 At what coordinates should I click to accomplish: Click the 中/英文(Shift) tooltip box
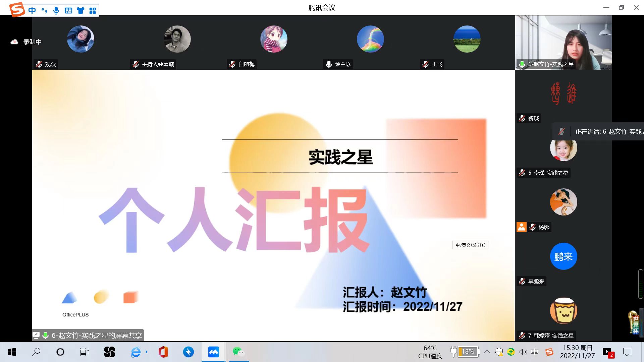[x=470, y=245]
